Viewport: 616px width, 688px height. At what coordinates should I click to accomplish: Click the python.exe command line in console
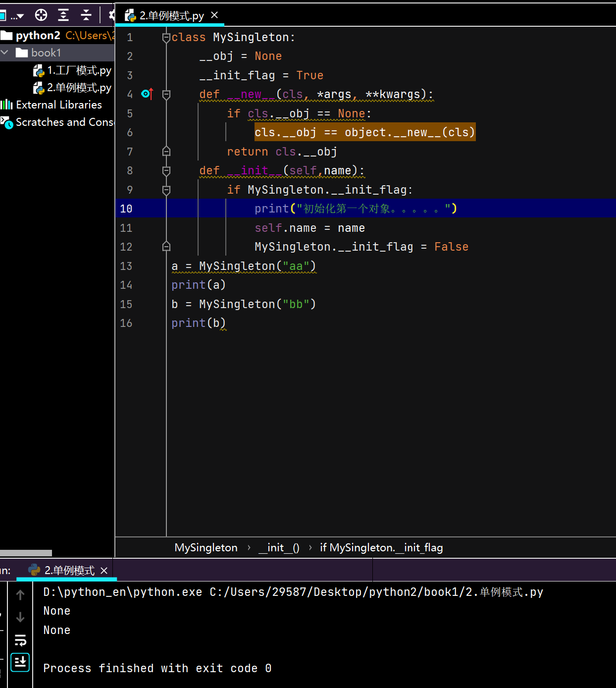pyautogui.click(x=293, y=592)
